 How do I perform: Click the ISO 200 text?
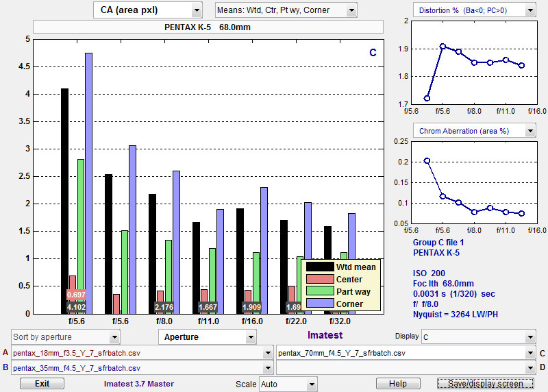pyautogui.click(x=429, y=273)
